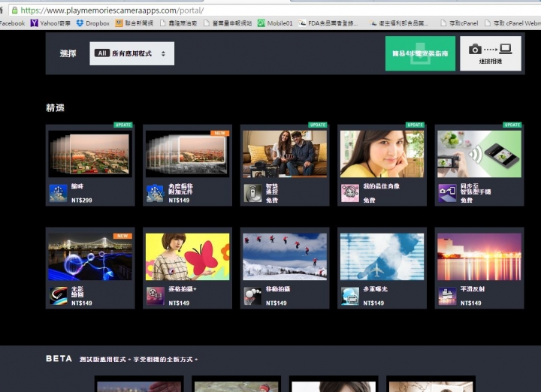
Task: Open the 存取cPanel bookmark
Action: tap(459, 23)
